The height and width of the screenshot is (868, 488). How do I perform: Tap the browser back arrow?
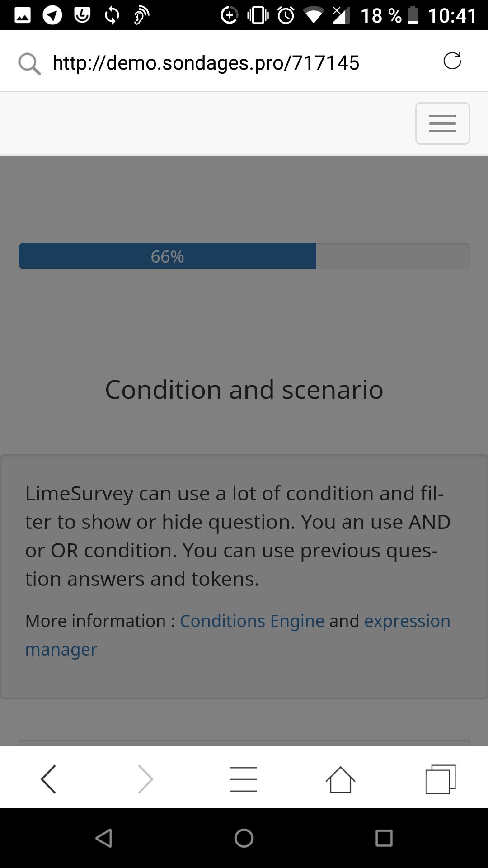pos(48,779)
